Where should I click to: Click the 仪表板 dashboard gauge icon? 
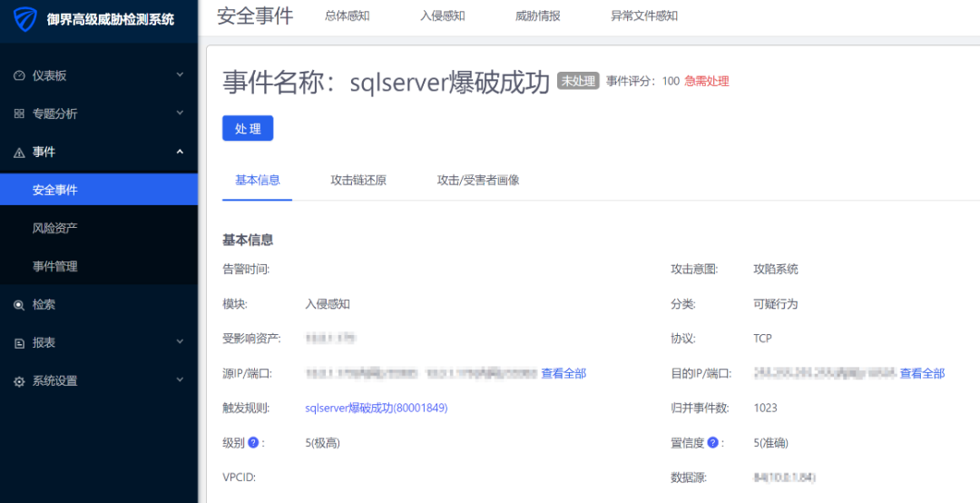pyautogui.click(x=19, y=76)
